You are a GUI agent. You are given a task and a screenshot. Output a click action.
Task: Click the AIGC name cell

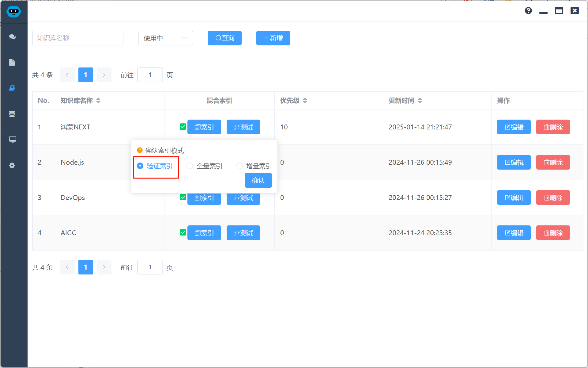tap(68, 233)
